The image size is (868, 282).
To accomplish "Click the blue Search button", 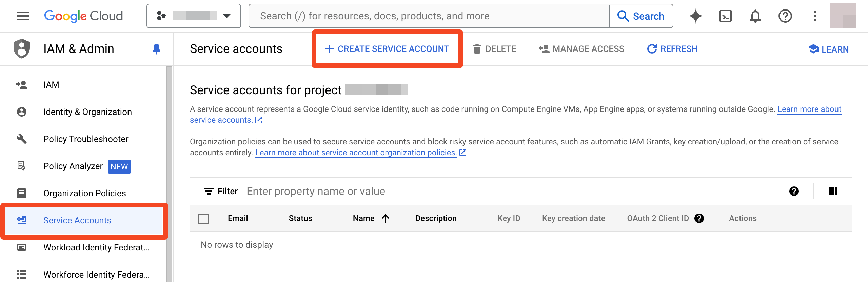I will 641,16.
